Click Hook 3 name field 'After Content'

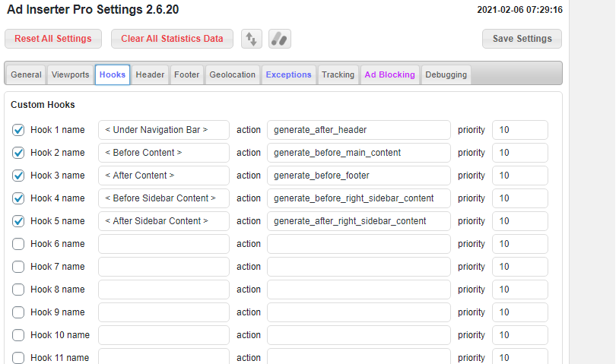point(164,176)
